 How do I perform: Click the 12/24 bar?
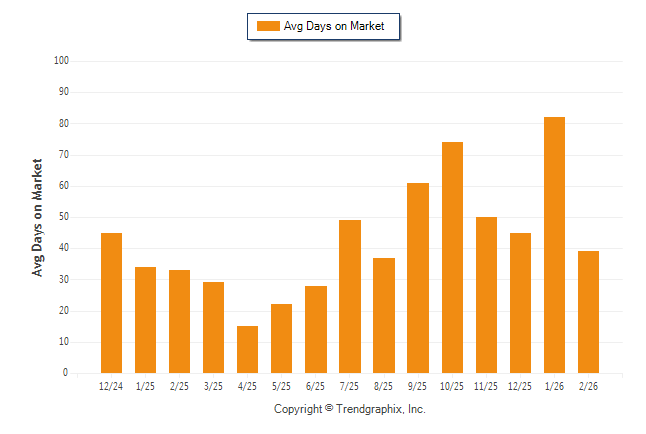click(112, 302)
